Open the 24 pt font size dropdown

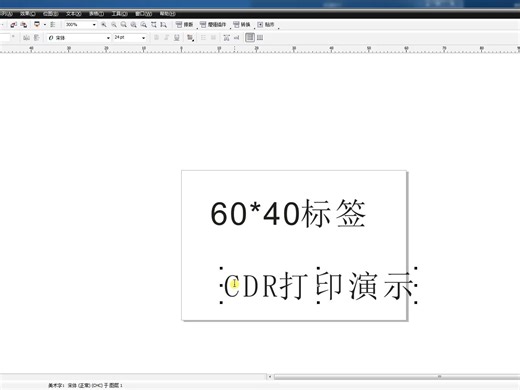point(143,38)
